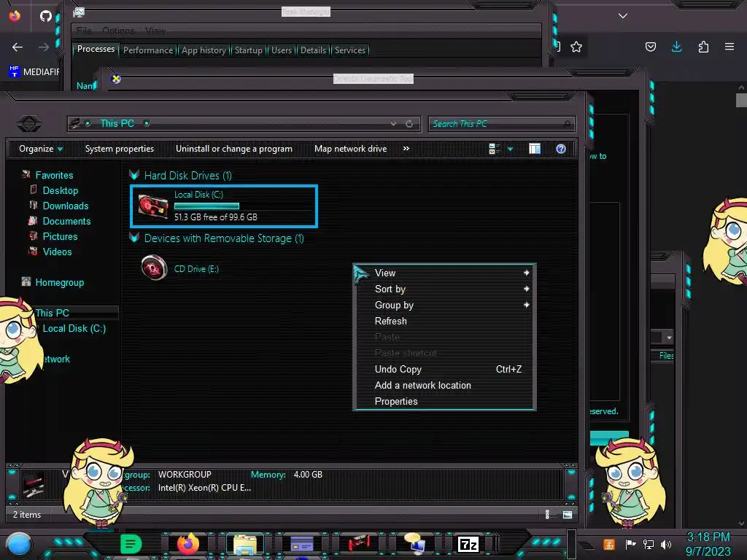Screen dimensions: 747x560
Task: Switch to Task Manager Startup tab
Action: pos(249,50)
